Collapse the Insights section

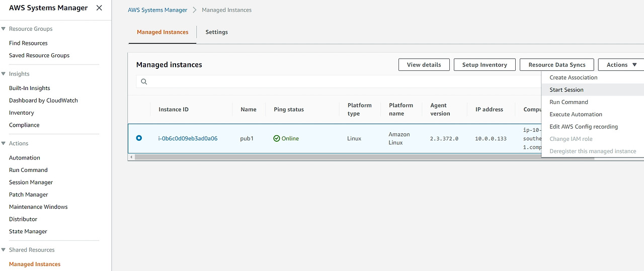click(4, 74)
